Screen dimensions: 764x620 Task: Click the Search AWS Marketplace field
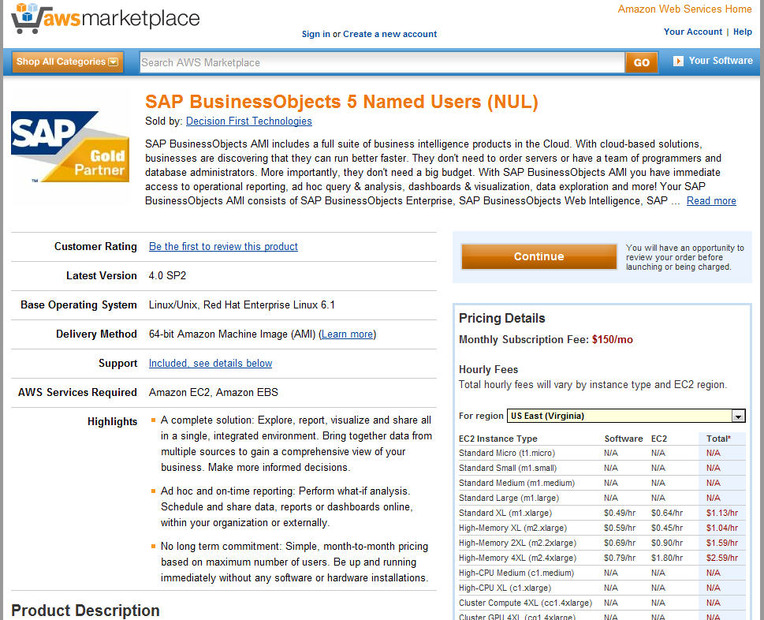[382, 62]
